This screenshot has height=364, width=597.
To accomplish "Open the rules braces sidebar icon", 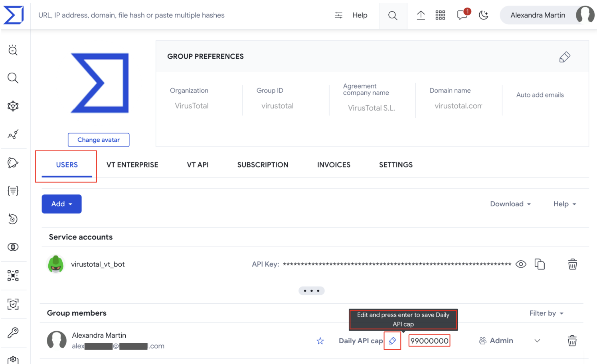I will click(13, 191).
